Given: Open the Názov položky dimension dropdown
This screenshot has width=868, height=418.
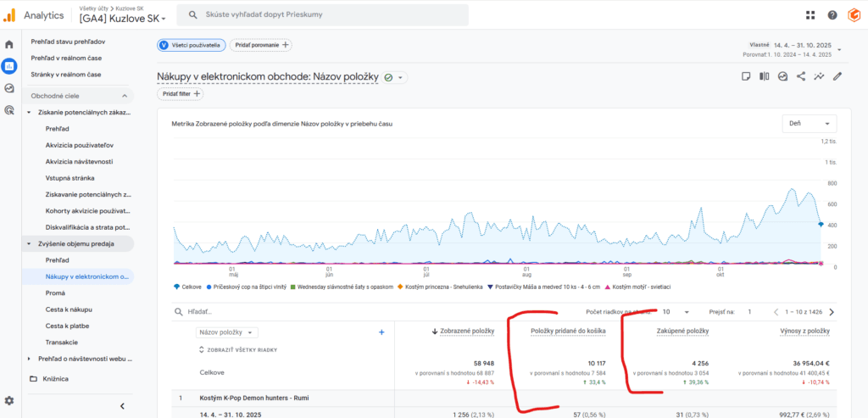Looking at the screenshot, I should [x=227, y=332].
